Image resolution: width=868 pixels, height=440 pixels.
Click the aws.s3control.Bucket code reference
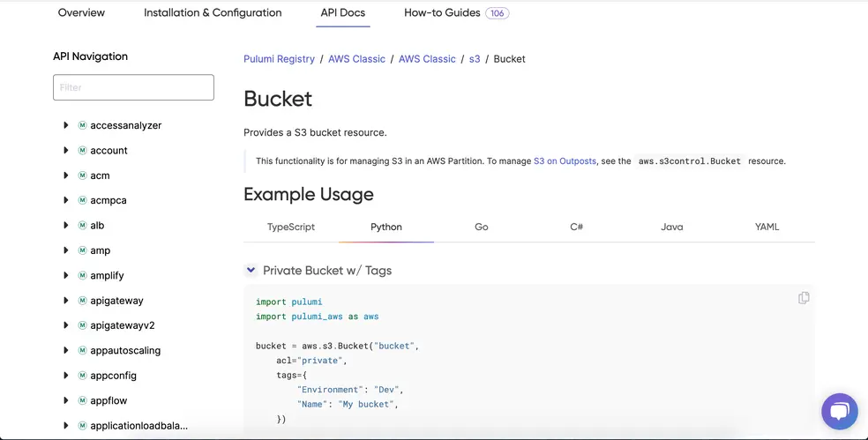click(689, 161)
